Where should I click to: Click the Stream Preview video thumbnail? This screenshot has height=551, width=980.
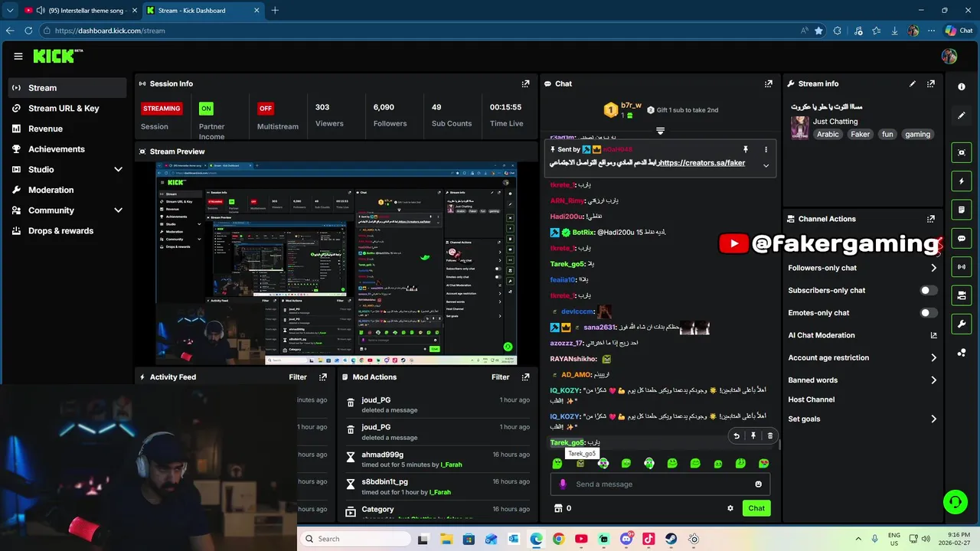pyautogui.click(x=336, y=263)
